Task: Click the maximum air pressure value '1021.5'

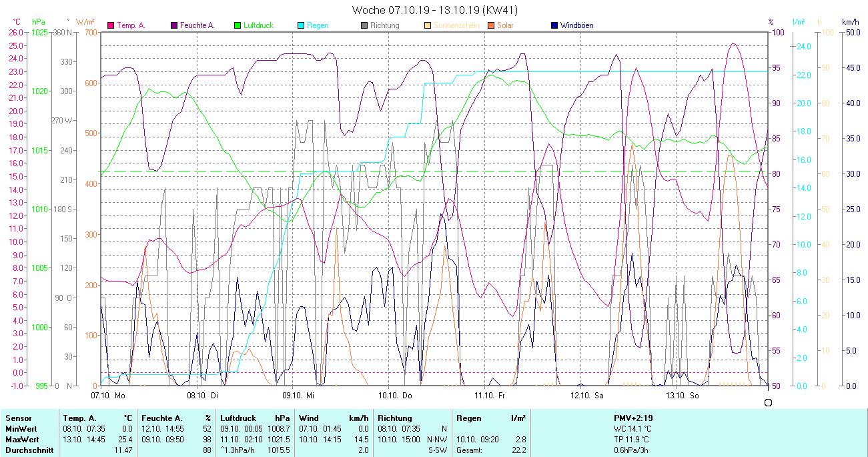Action: click(279, 440)
